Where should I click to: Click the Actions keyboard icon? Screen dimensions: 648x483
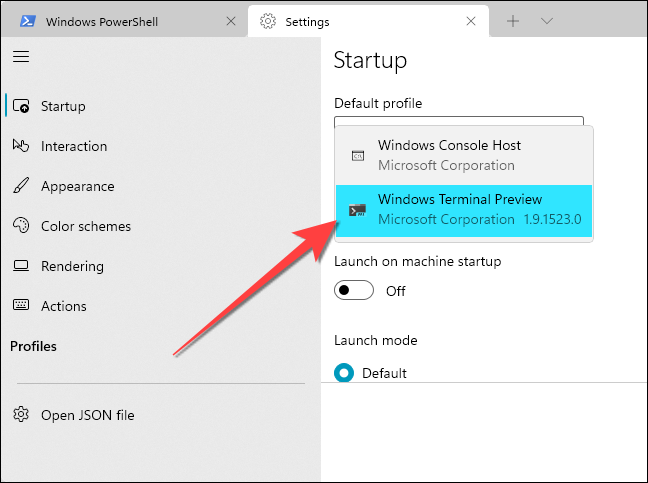pyautogui.click(x=21, y=306)
